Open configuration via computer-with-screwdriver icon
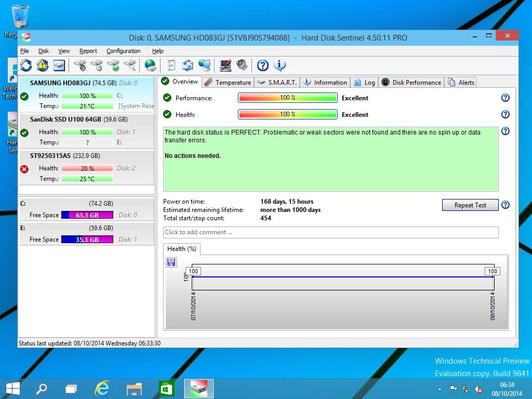The width and height of the screenshot is (532, 399). click(x=225, y=65)
